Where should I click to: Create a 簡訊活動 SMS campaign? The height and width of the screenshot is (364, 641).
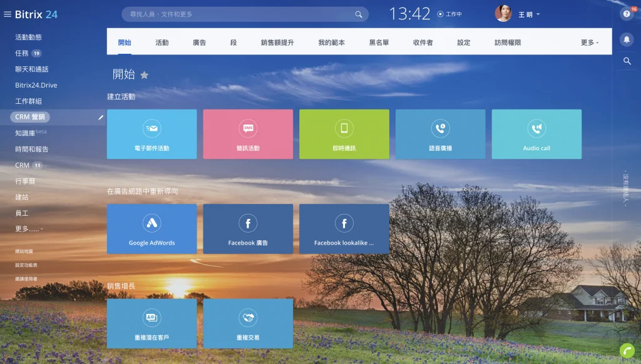248,134
